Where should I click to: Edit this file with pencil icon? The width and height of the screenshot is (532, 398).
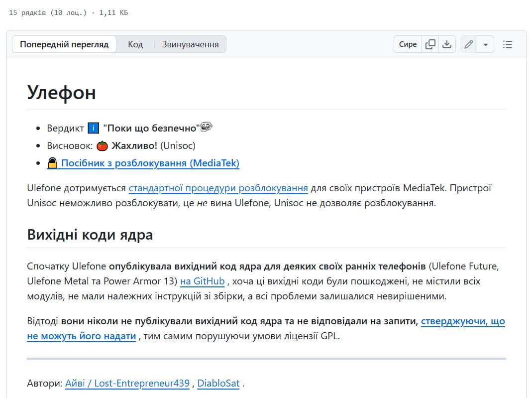click(469, 44)
